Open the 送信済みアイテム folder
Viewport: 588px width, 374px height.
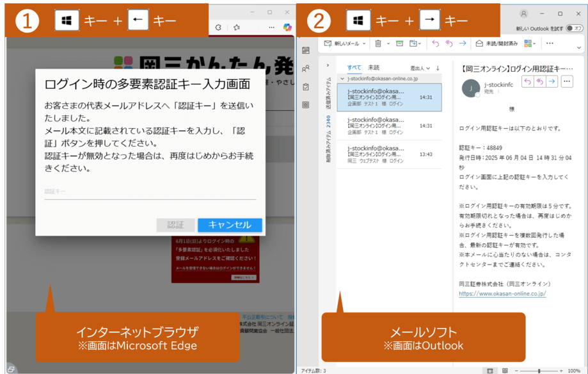click(x=328, y=93)
